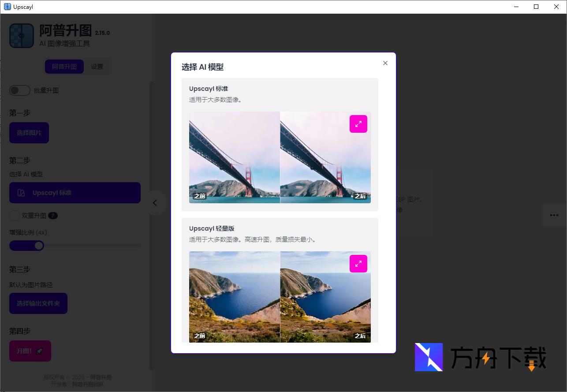
Task: Close the 选择 AI 模型 dialog
Action: [385, 63]
